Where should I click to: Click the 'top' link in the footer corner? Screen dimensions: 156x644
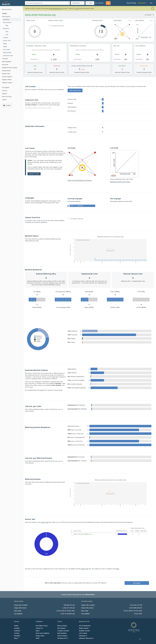[x=140, y=639]
